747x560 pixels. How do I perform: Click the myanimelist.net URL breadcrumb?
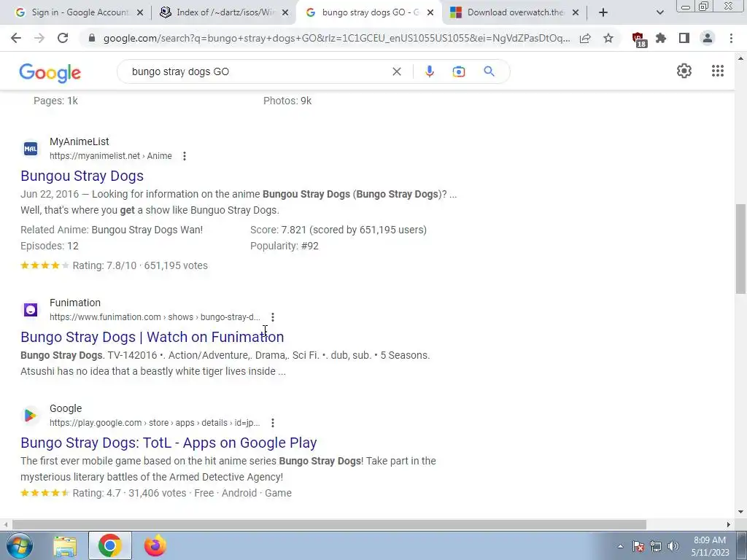[x=111, y=156]
